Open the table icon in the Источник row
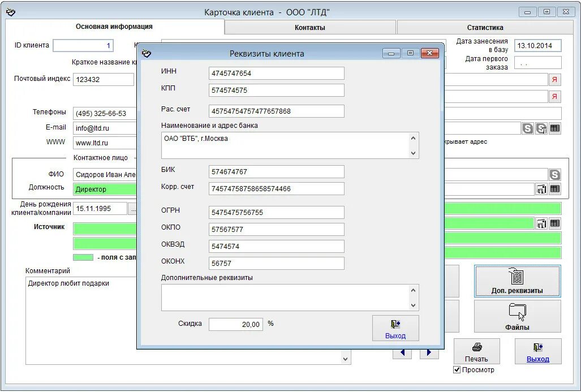Image resolution: width=581 pixels, height=392 pixels. 554,223
